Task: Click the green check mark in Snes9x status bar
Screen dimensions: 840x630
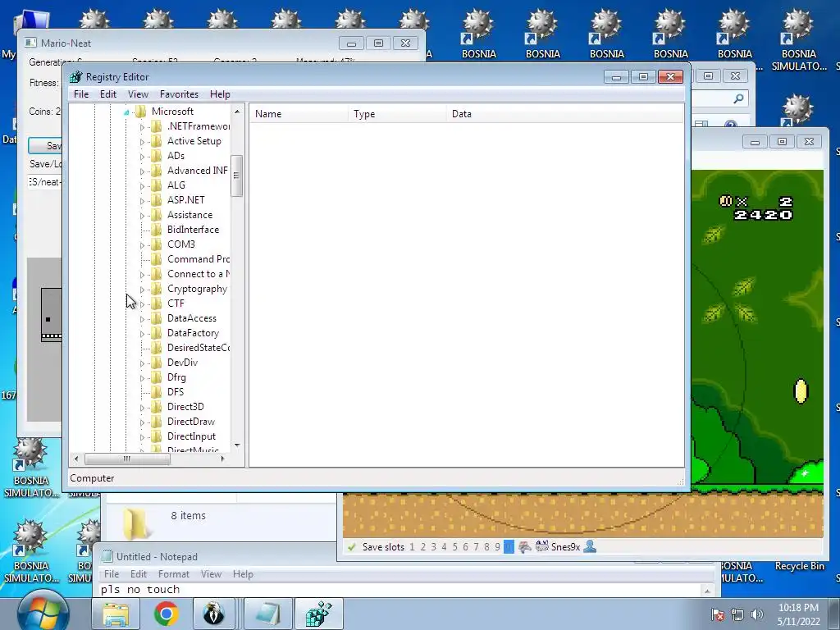Action: (351, 547)
